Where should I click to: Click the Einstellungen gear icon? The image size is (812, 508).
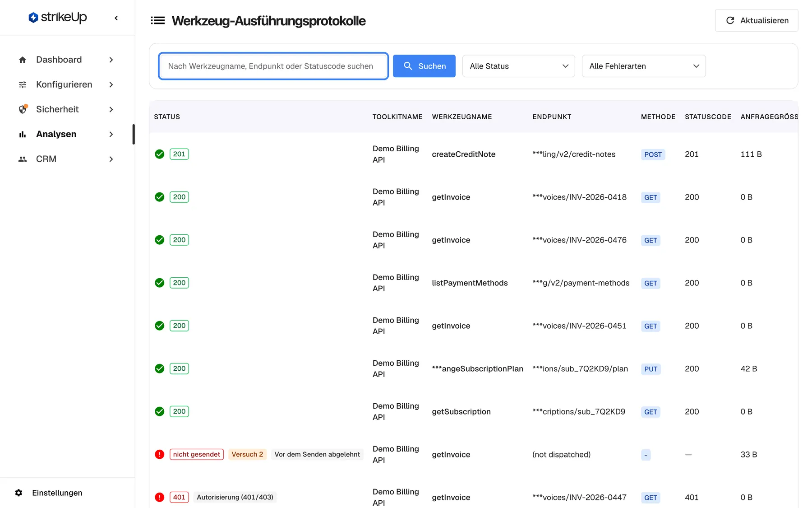(x=18, y=493)
